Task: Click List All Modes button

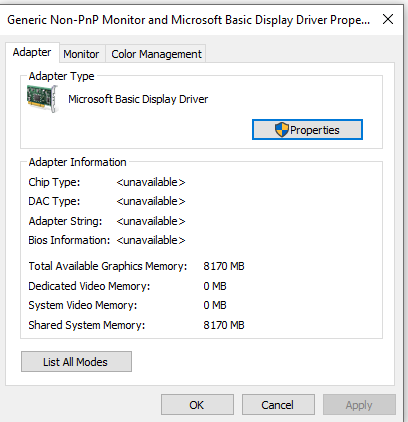Action: [76, 362]
